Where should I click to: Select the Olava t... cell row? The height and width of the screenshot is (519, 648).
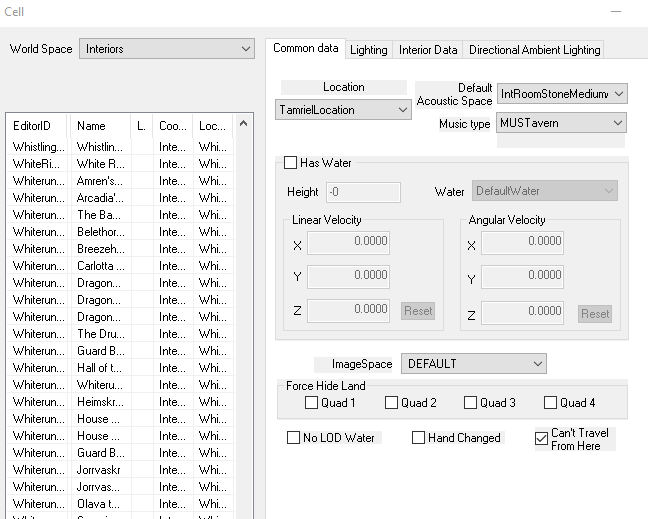click(120, 503)
